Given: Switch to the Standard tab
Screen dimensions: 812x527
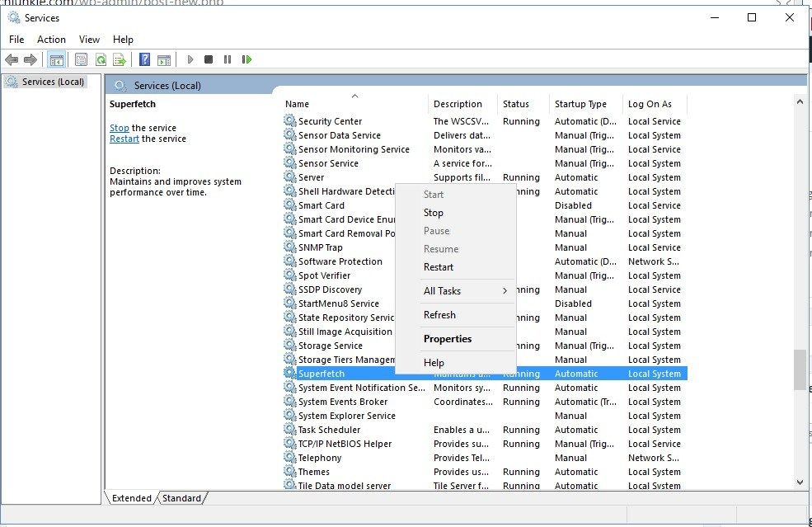Looking at the screenshot, I should tap(181, 498).
